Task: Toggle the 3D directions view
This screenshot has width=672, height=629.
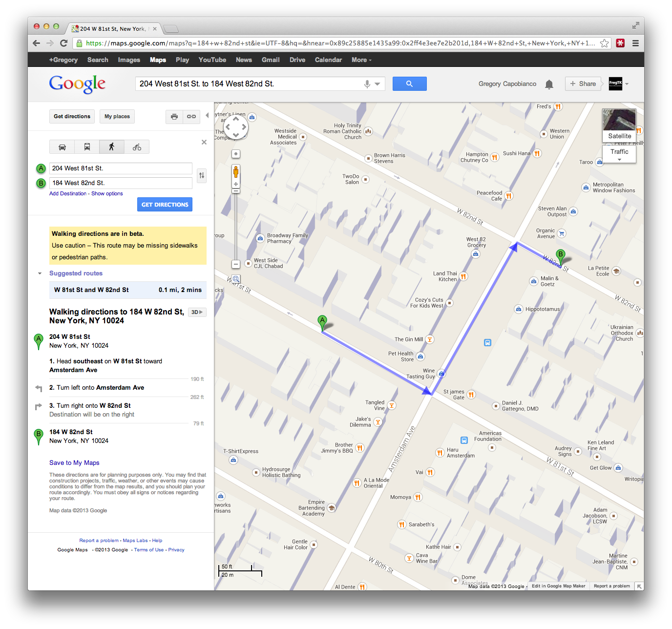Action: point(197,312)
